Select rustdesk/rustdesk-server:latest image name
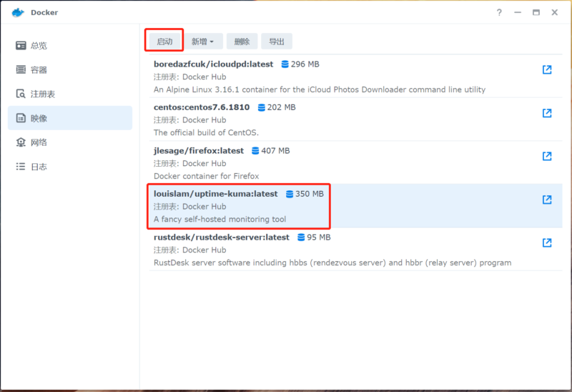 pyautogui.click(x=222, y=237)
